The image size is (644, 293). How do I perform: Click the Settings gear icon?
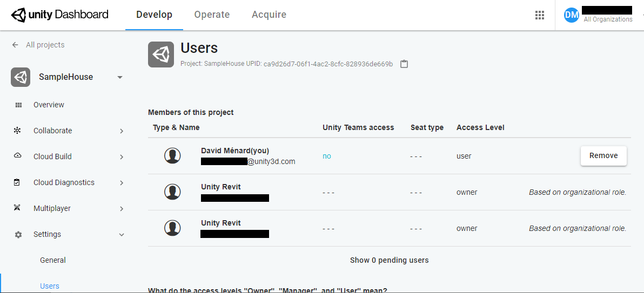click(x=18, y=235)
